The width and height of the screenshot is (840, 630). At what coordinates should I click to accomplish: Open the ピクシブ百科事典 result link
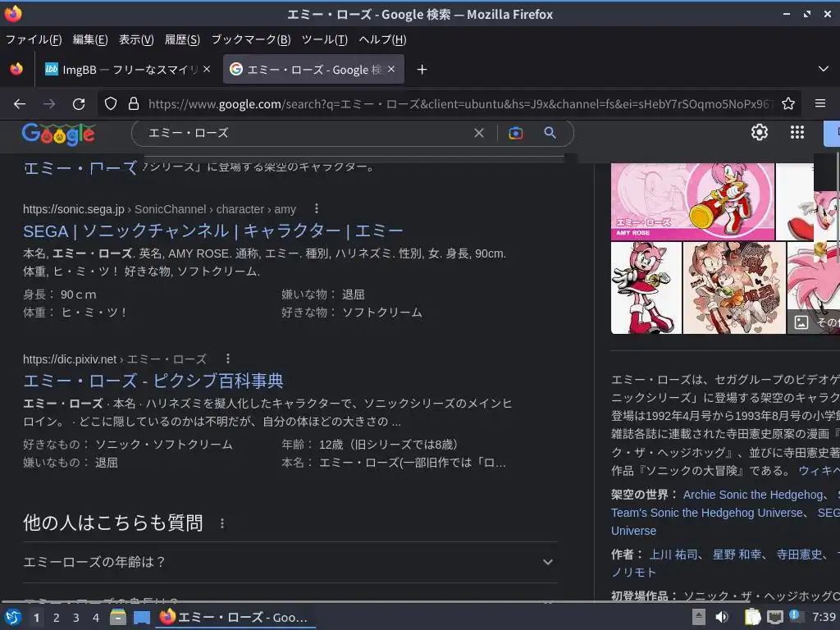[x=153, y=381]
